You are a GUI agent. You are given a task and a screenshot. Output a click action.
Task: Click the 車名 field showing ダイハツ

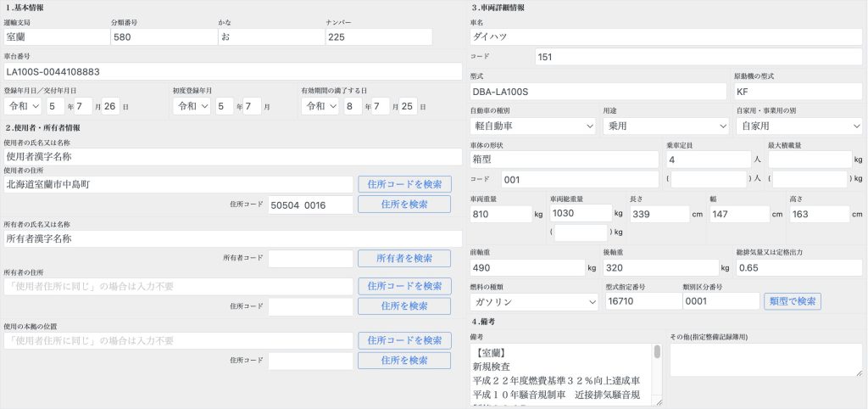[666, 37]
